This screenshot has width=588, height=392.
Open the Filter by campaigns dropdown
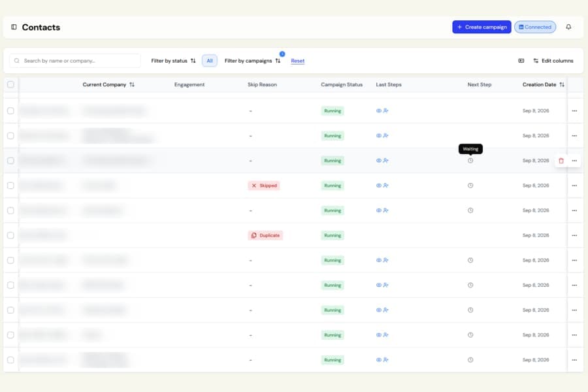[252, 61]
